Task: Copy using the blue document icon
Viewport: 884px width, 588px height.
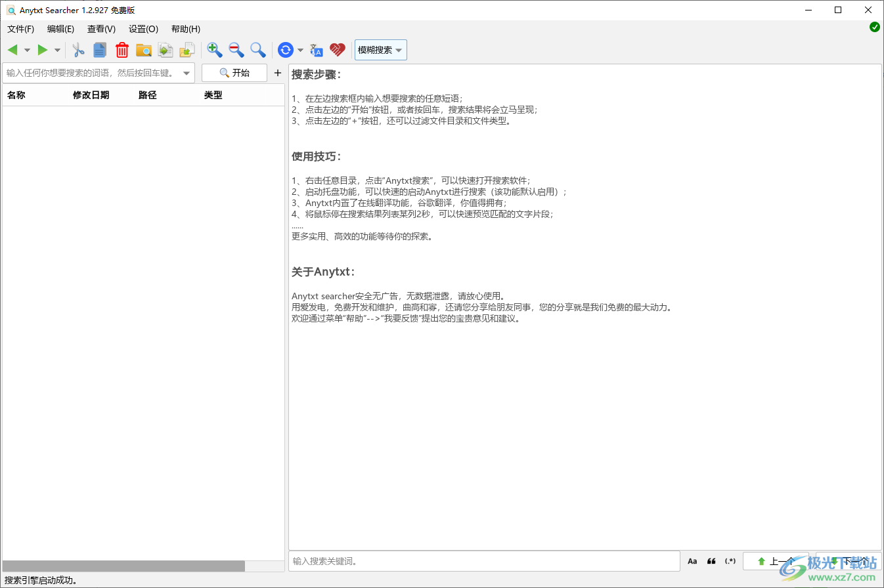Action: coord(100,50)
